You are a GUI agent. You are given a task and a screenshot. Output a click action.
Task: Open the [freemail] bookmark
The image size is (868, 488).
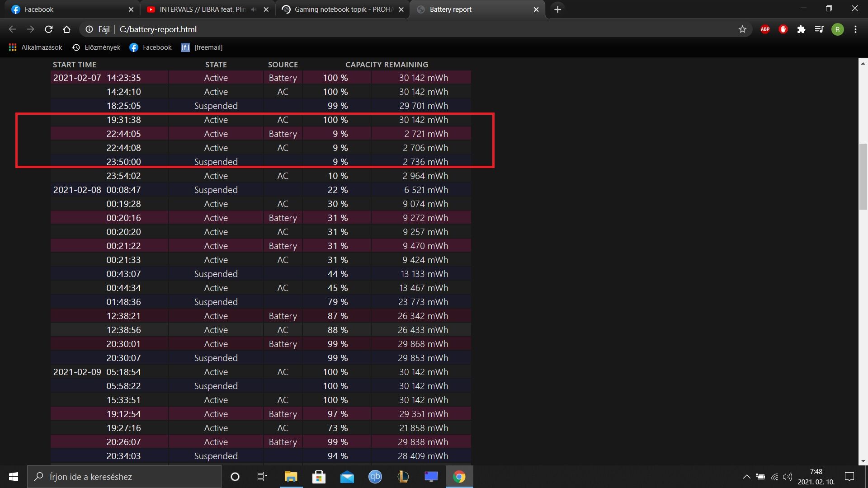point(202,47)
